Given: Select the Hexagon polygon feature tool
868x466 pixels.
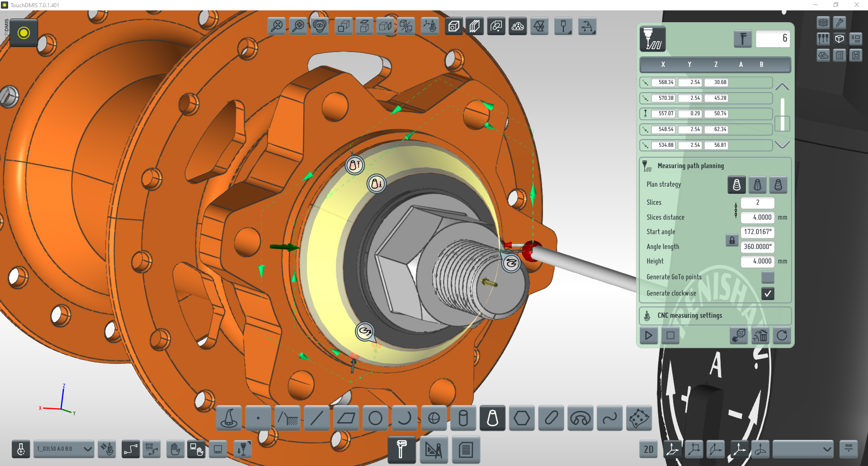Looking at the screenshot, I should (522, 418).
